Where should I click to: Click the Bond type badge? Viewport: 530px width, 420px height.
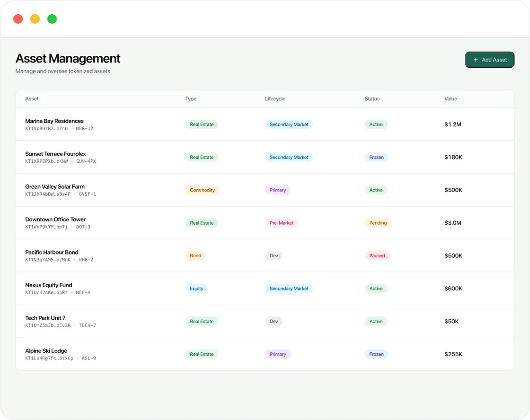pyautogui.click(x=195, y=255)
